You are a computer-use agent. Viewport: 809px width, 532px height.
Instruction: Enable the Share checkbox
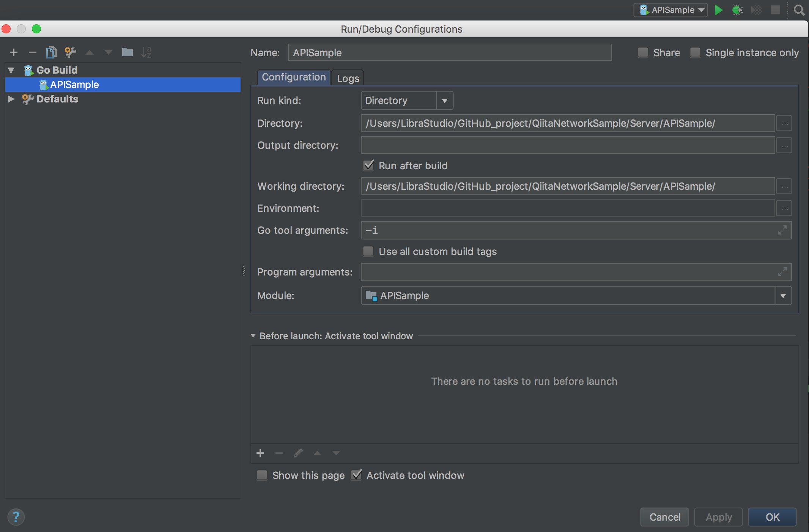pos(643,52)
